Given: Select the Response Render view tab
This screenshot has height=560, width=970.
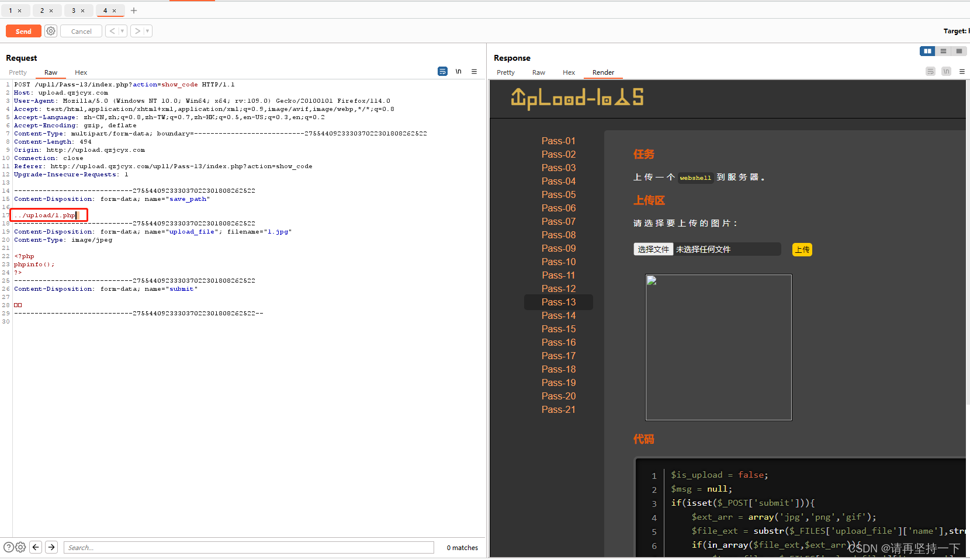Looking at the screenshot, I should (603, 72).
